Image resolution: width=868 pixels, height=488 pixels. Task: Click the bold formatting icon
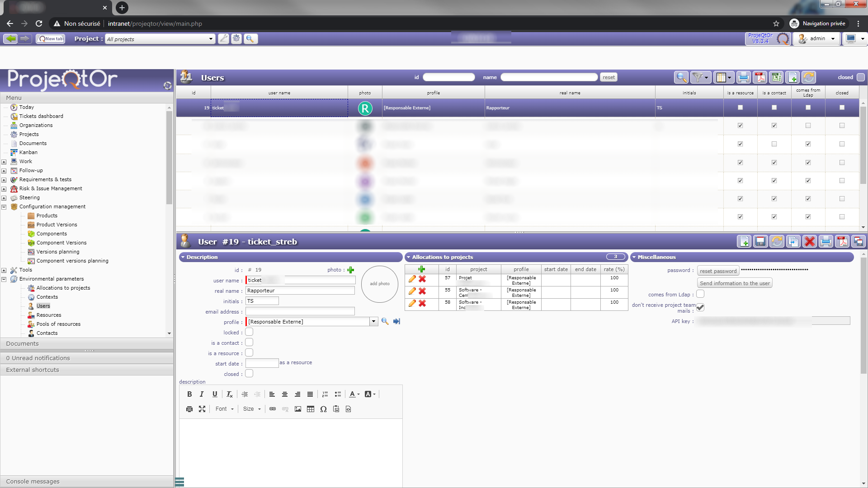(x=189, y=394)
